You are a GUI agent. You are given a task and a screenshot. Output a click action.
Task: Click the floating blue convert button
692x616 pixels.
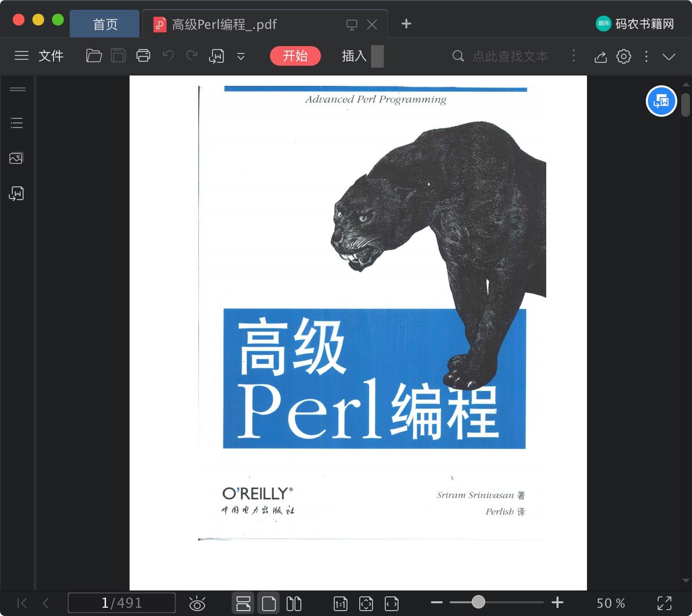pos(662,101)
